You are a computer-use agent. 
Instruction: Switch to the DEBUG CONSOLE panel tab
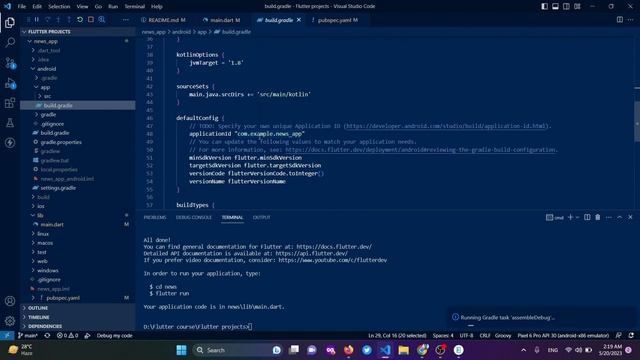[x=193, y=217]
